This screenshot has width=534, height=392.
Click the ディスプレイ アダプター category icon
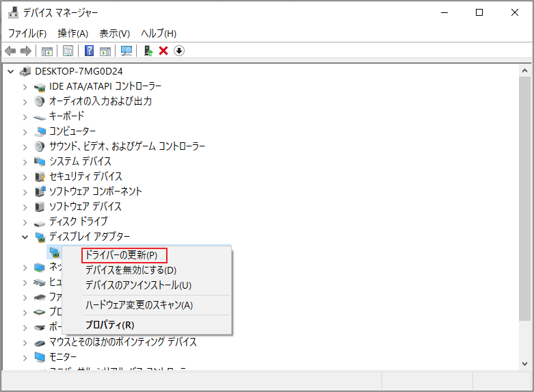40,237
